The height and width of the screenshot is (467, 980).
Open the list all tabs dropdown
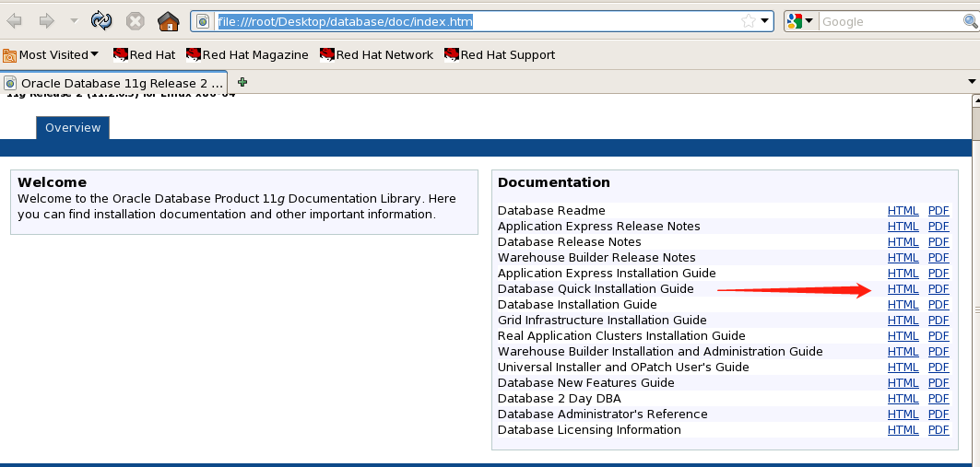point(972,82)
